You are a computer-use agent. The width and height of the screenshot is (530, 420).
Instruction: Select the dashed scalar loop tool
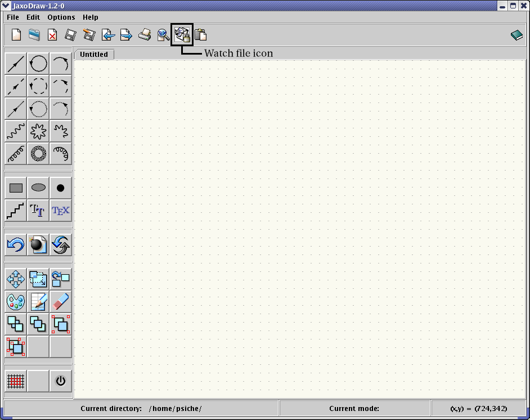pyautogui.click(x=38, y=86)
